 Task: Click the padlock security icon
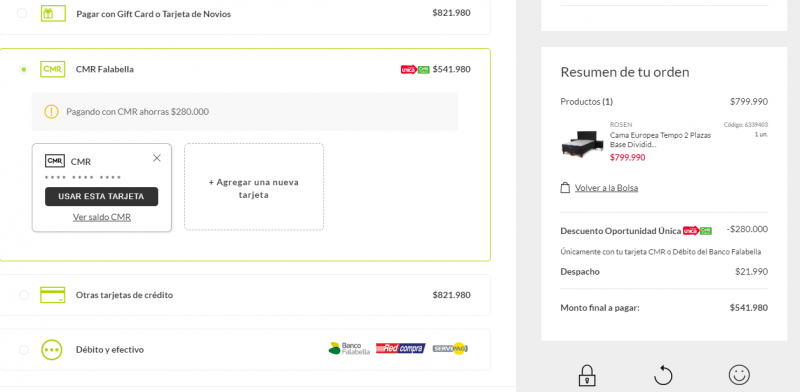587,375
